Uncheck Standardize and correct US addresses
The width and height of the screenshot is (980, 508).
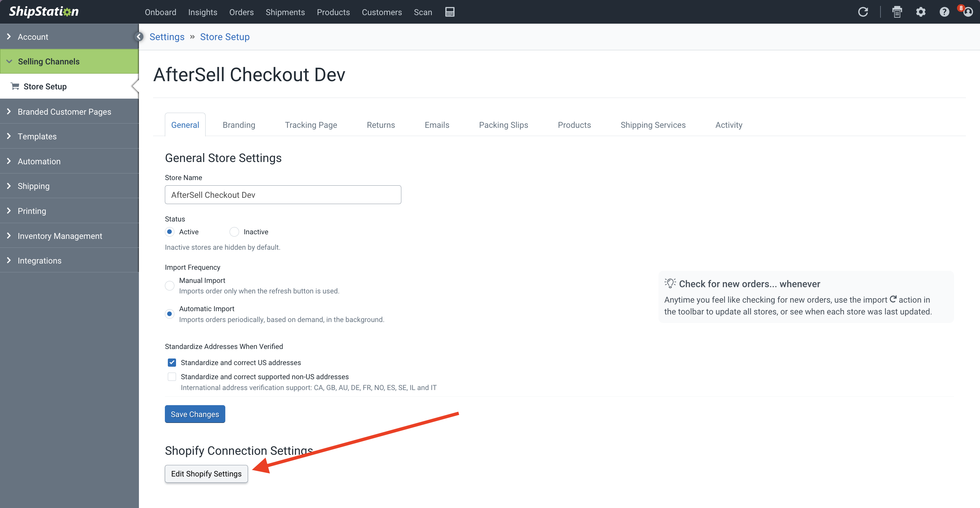pyautogui.click(x=172, y=363)
